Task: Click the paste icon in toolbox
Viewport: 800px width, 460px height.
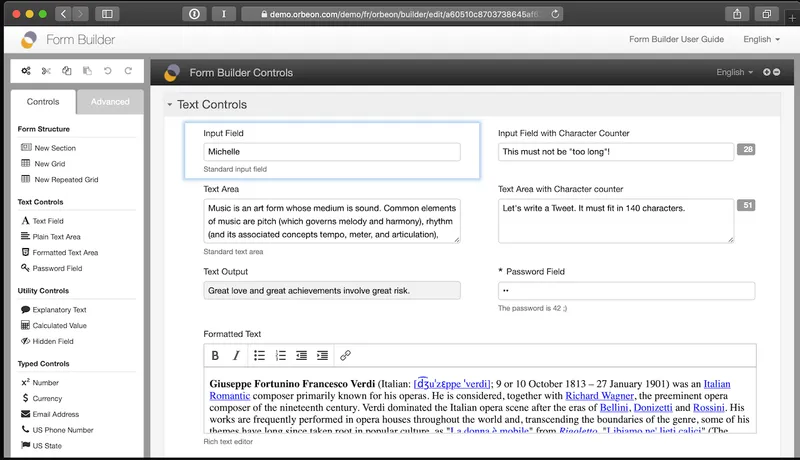Action: (87, 71)
